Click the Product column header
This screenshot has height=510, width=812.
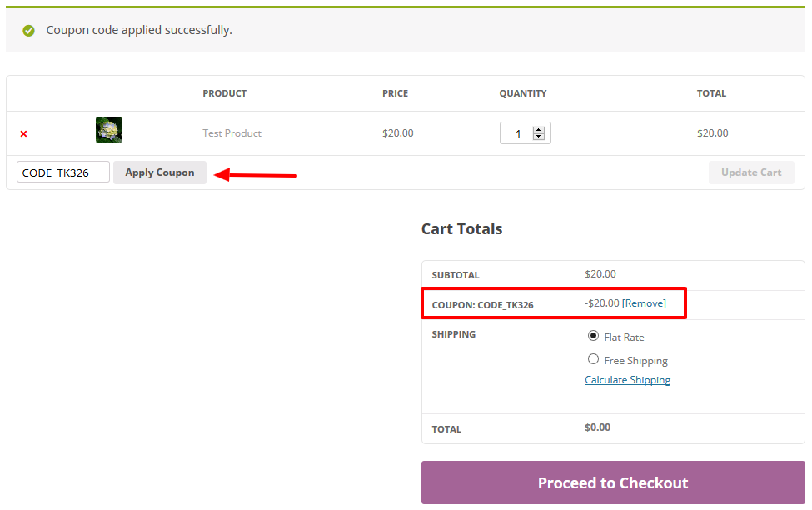coord(225,93)
